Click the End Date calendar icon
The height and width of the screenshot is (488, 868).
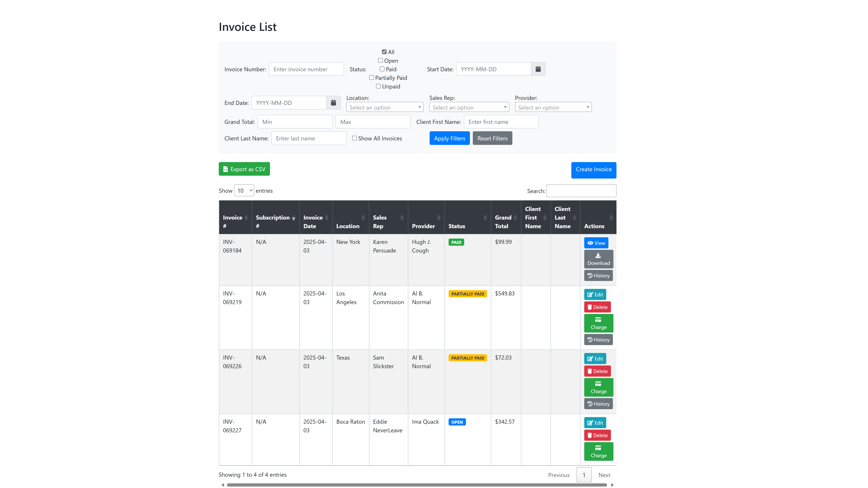click(x=333, y=103)
